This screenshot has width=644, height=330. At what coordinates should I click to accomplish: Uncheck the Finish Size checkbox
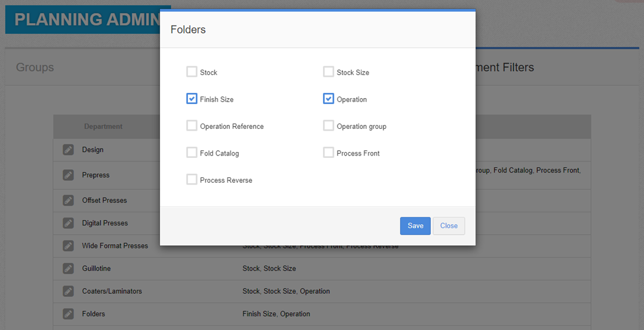[191, 99]
